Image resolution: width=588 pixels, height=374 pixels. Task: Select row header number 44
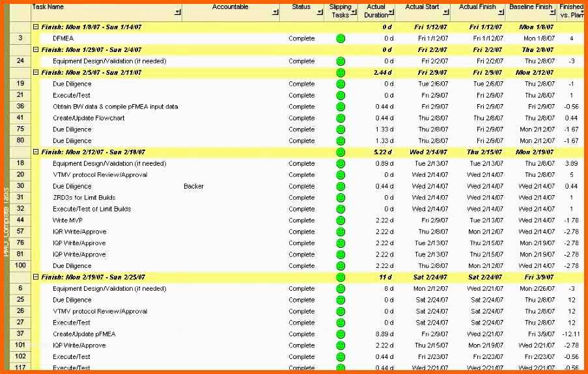tap(20, 220)
